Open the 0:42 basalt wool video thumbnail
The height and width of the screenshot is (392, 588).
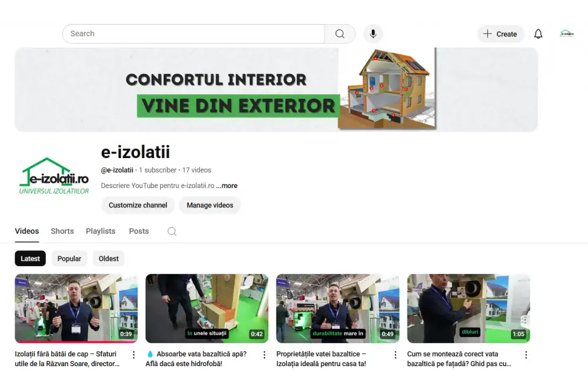point(207,308)
